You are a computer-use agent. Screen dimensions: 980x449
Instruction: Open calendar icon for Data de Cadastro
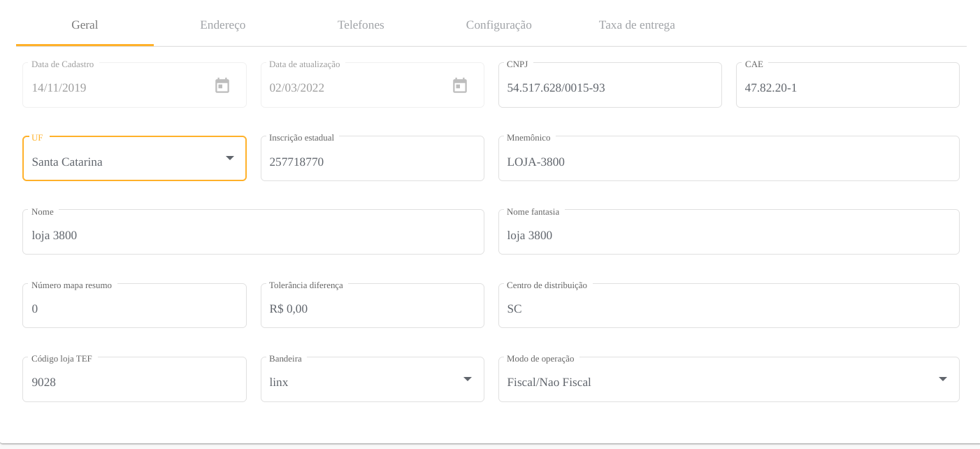222,86
